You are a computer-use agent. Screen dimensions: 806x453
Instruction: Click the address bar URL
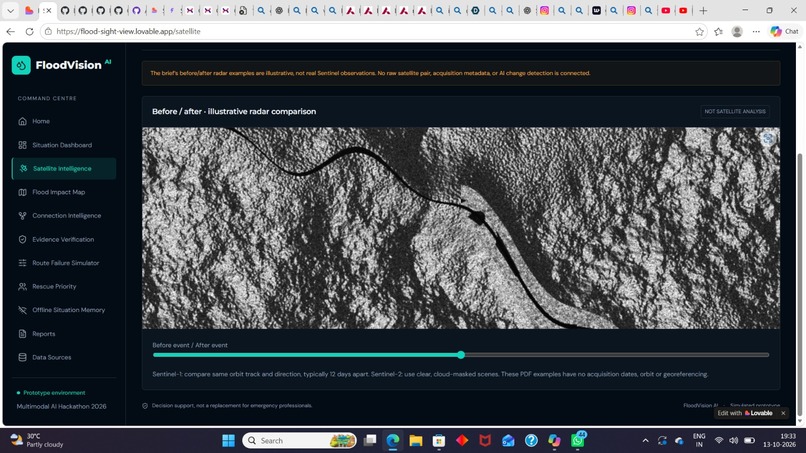[x=129, y=31]
